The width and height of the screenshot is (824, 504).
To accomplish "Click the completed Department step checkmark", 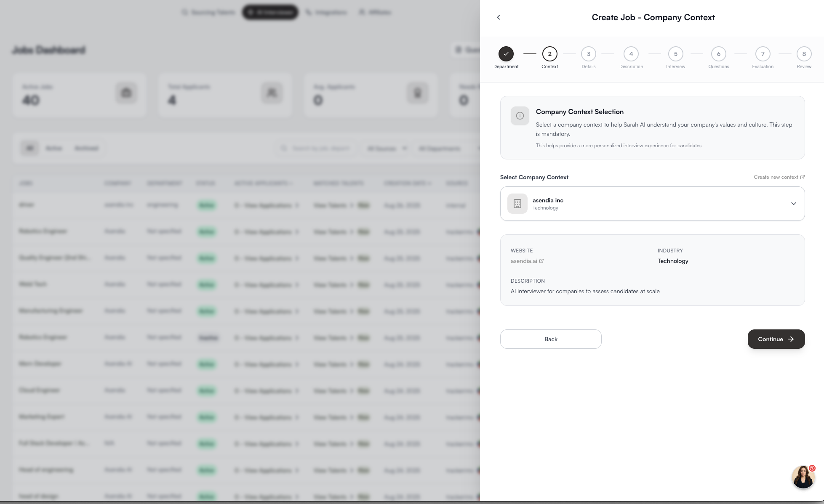I will coord(506,54).
